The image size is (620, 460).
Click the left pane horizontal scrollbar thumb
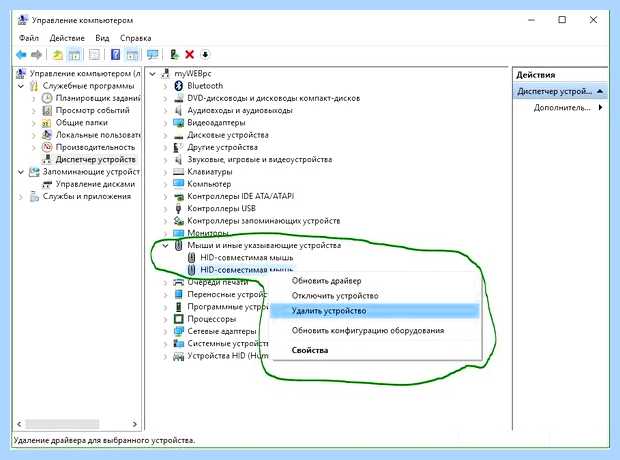click(62, 424)
